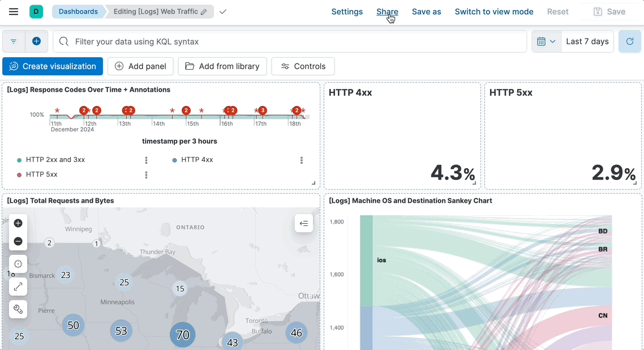
Task: Click the 2.9% metric value
Action: click(613, 173)
